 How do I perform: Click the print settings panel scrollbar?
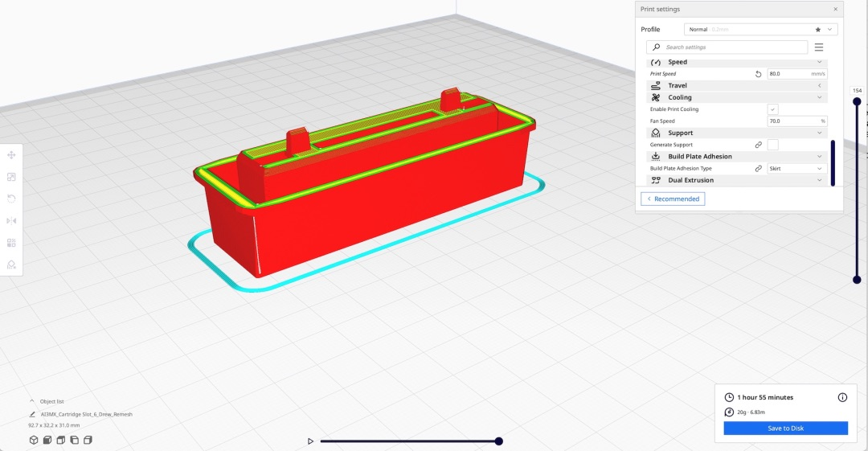pyautogui.click(x=833, y=163)
